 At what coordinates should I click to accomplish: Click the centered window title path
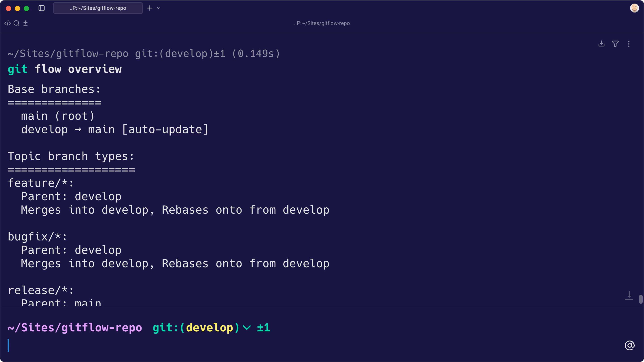322,23
